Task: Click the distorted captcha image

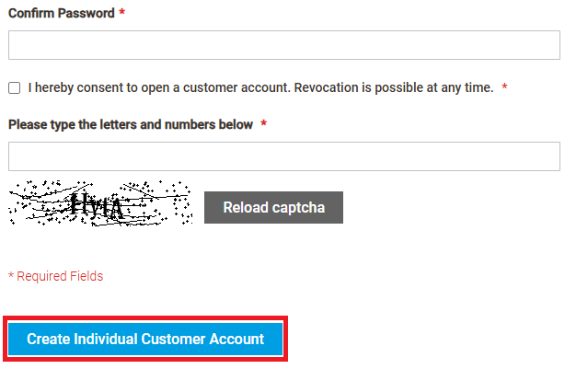Action: [x=99, y=203]
